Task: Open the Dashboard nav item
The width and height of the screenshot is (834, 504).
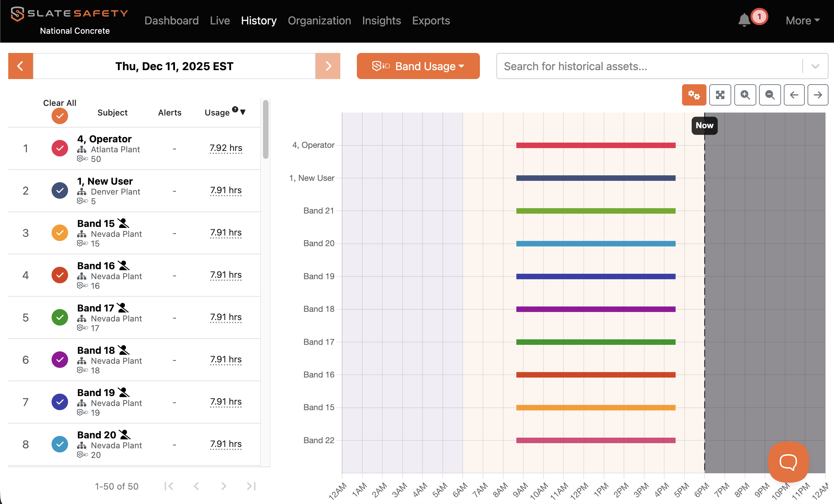Action: point(172,21)
